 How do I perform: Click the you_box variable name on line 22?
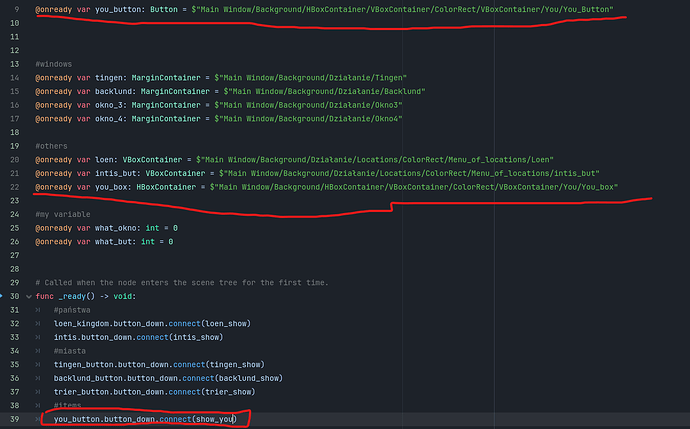(113, 186)
